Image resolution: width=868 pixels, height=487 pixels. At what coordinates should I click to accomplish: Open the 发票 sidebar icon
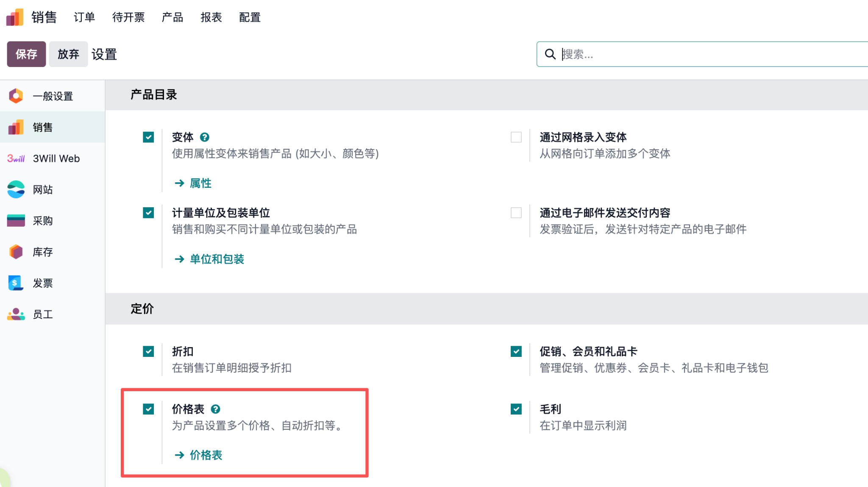coord(16,283)
